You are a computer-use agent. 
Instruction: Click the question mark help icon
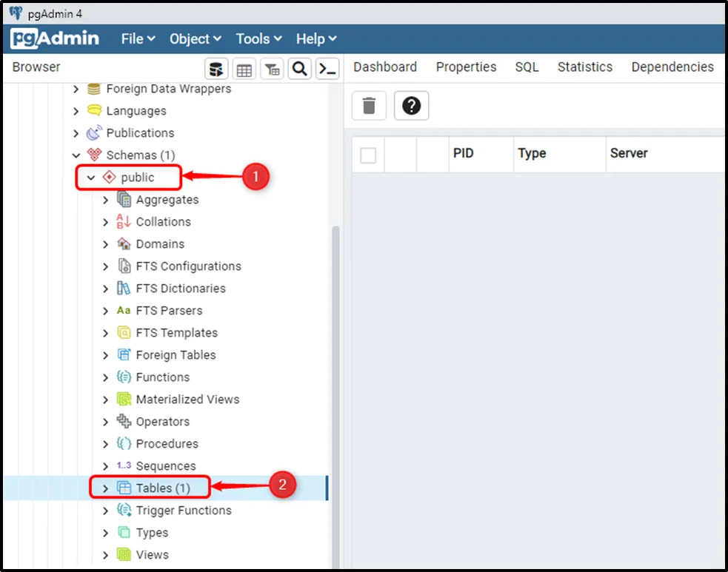click(411, 106)
